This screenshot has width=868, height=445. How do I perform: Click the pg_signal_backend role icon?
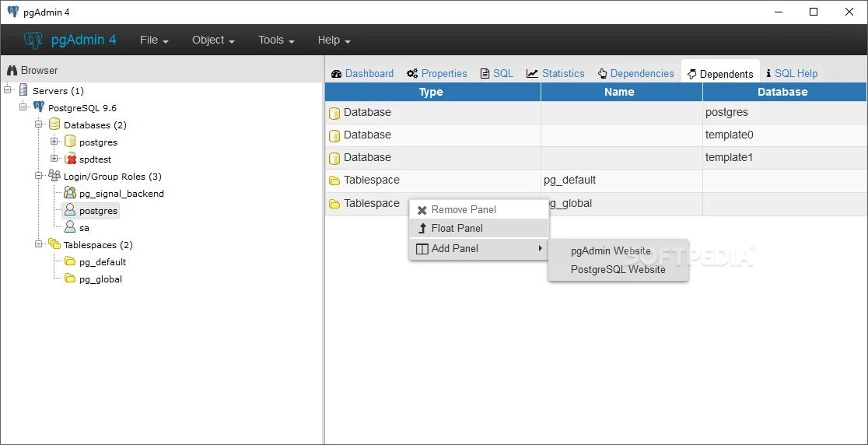click(70, 193)
